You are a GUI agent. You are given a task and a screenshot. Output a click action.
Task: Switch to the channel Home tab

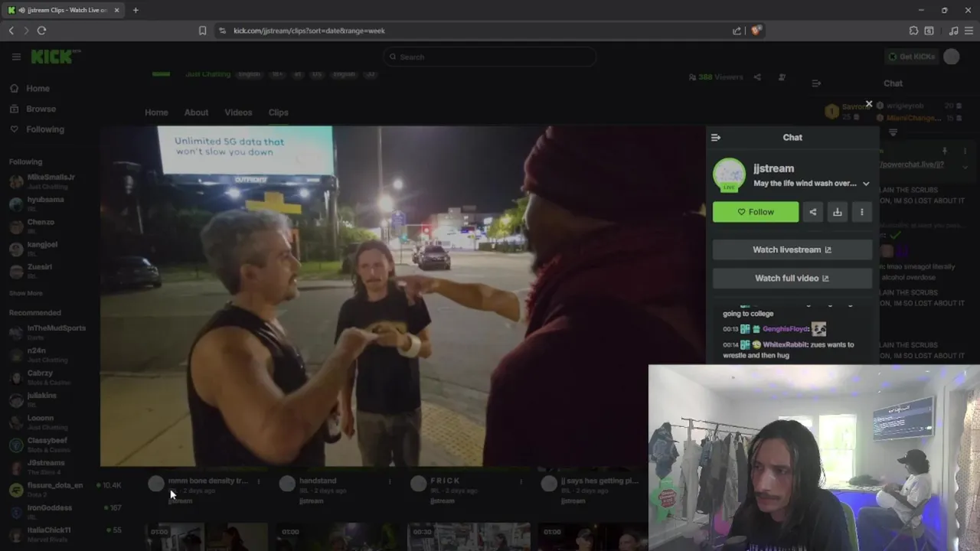[156, 112]
